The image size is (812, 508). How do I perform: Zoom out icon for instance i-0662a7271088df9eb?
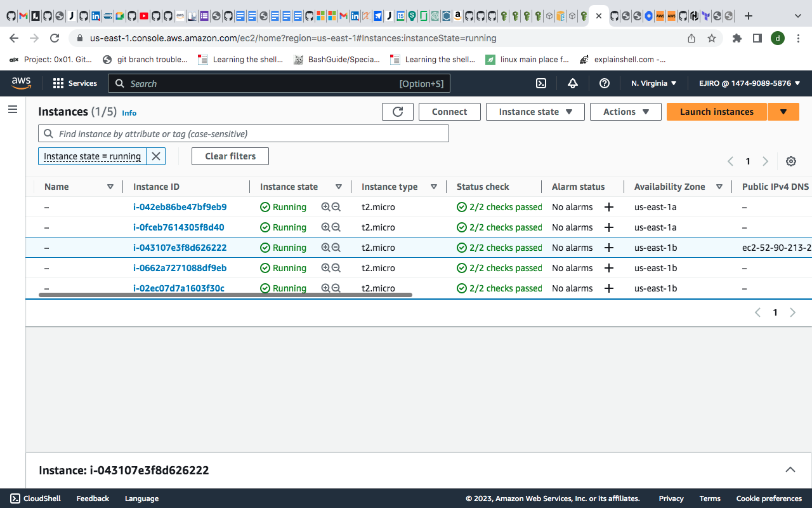(336, 268)
